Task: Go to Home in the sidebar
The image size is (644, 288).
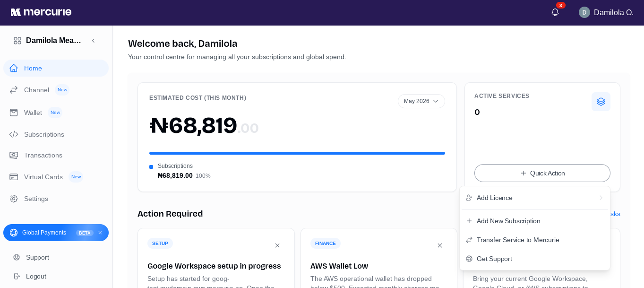Action: [56, 68]
